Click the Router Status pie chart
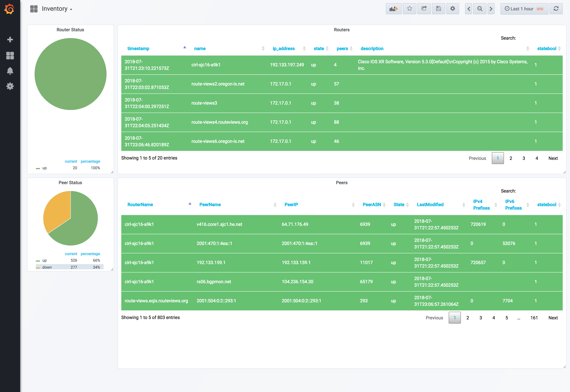This screenshot has width=570, height=392. 71,74
